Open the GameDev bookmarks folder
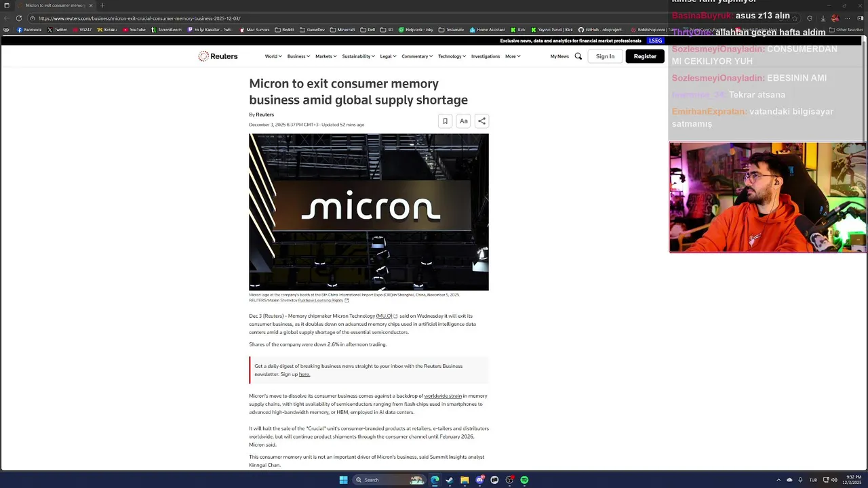This screenshot has height=488, width=868. 312,30
